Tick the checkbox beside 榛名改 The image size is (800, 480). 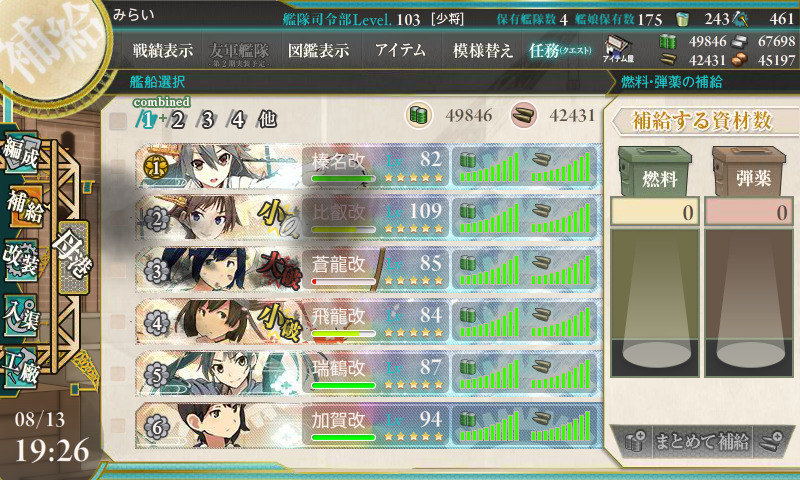pos(118,166)
